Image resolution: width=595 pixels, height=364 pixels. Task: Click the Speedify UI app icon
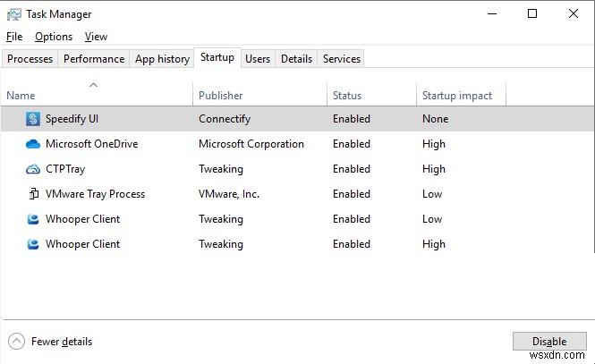coord(33,119)
